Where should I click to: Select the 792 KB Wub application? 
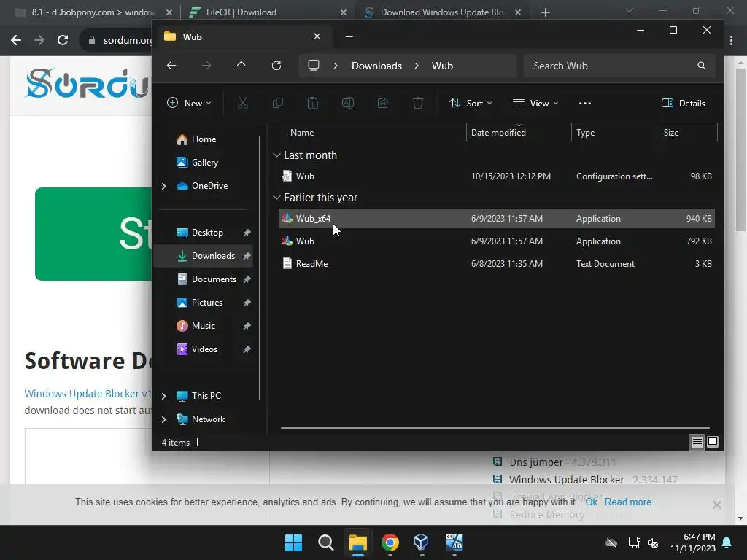496,241
